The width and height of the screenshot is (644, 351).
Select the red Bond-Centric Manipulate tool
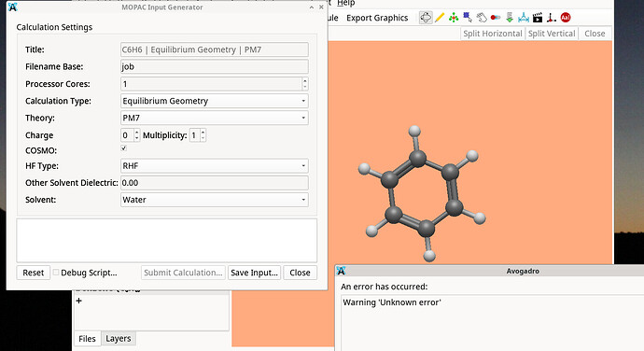click(x=496, y=18)
